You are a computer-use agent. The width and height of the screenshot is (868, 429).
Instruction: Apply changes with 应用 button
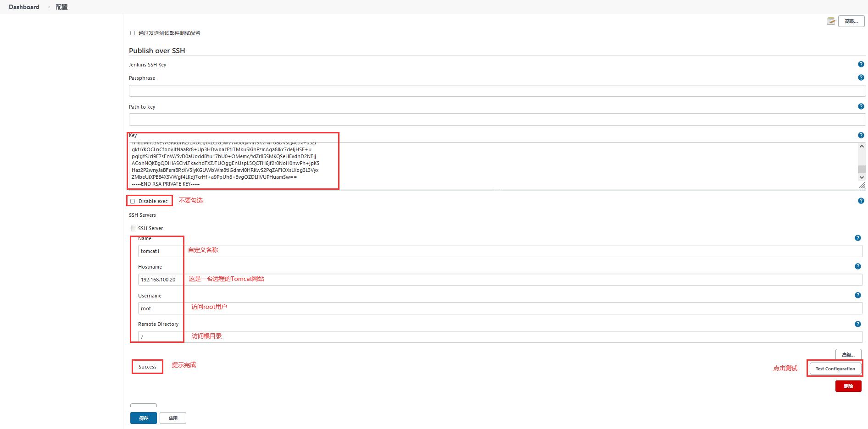point(173,418)
